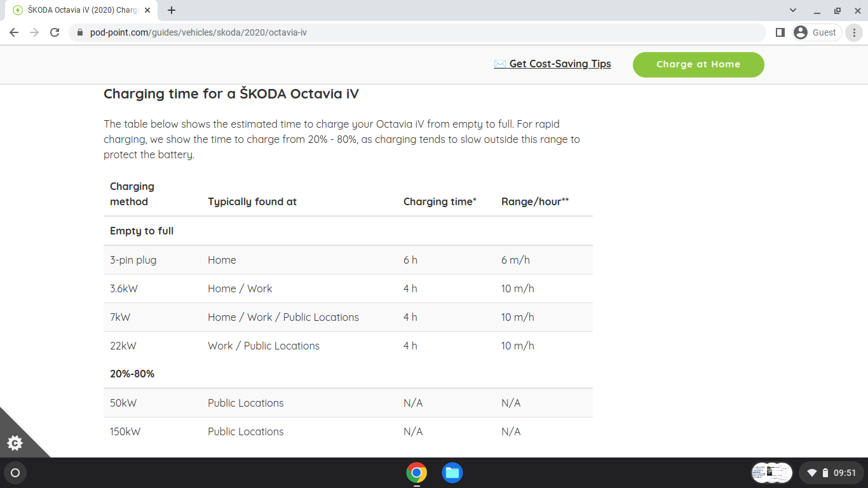The width and height of the screenshot is (868, 488).
Task: Select the '7kW' charging method cell
Action: click(x=120, y=317)
